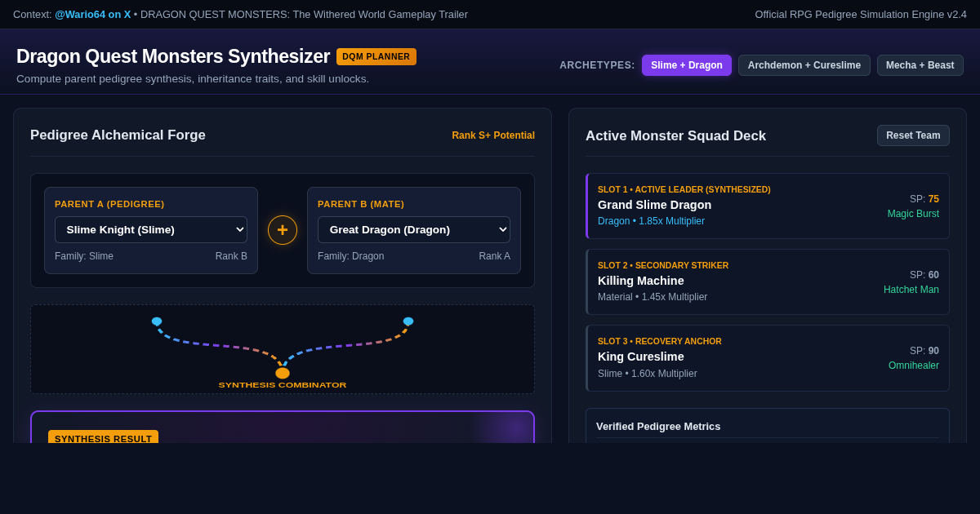
Task: Click the Slime • 1.60x Multiplier text
Action: pyautogui.click(x=648, y=374)
